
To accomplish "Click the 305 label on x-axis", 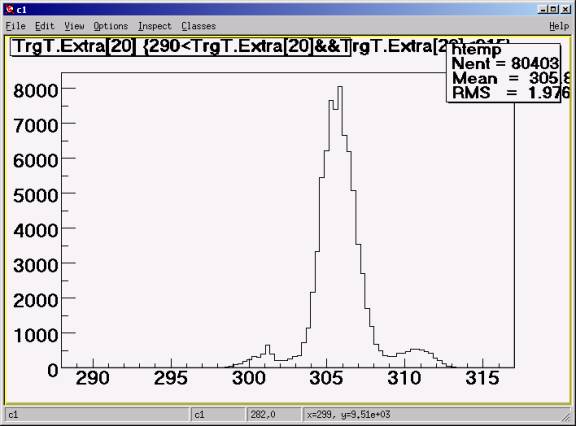I will [327, 378].
